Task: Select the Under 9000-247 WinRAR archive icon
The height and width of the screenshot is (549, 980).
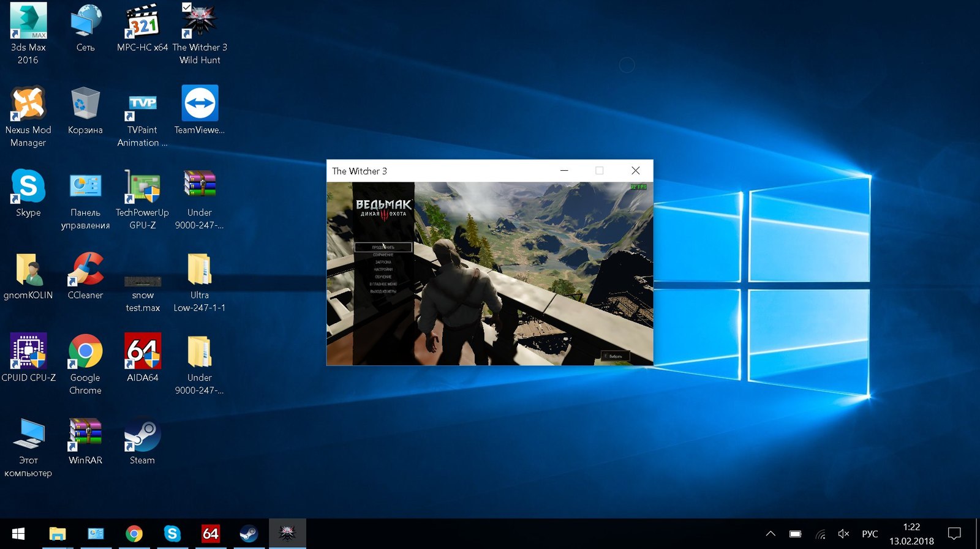Action: click(200, 199)
